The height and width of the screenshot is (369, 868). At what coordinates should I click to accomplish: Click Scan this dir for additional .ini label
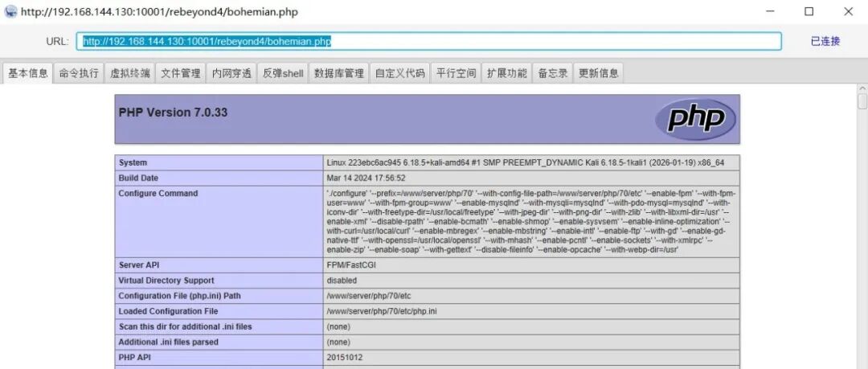pos(186,327)
